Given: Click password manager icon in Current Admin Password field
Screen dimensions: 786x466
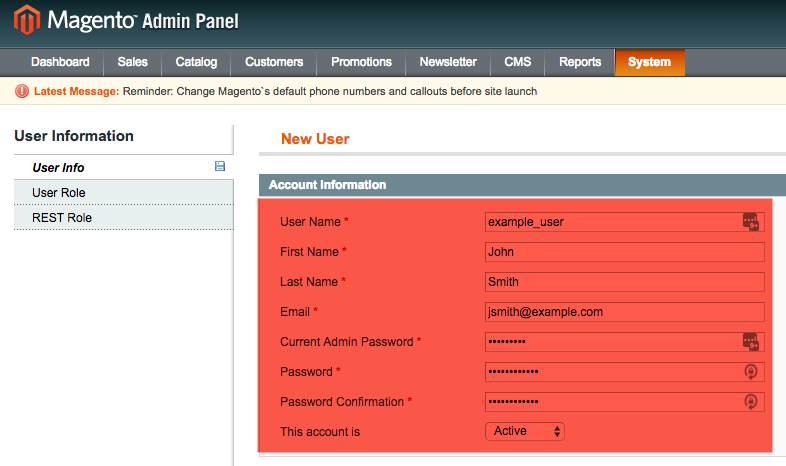Looking at the screenshot, I should pyautogui.click(x=751, y=342).
